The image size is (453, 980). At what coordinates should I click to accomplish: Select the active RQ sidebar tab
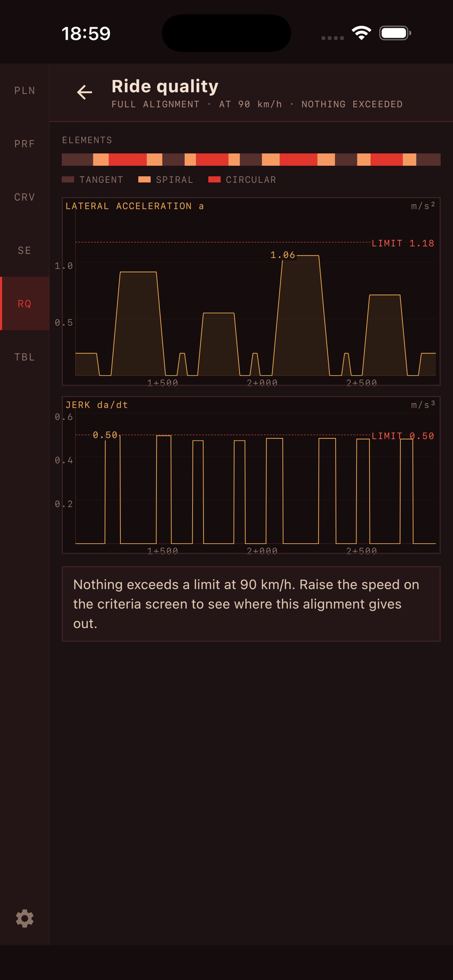[25, 304]
